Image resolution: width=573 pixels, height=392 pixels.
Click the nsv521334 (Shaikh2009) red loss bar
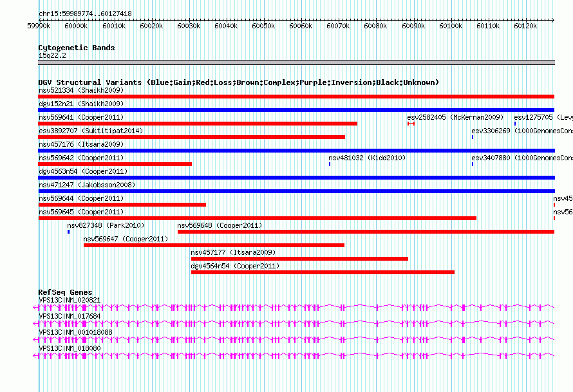point(296,97)
